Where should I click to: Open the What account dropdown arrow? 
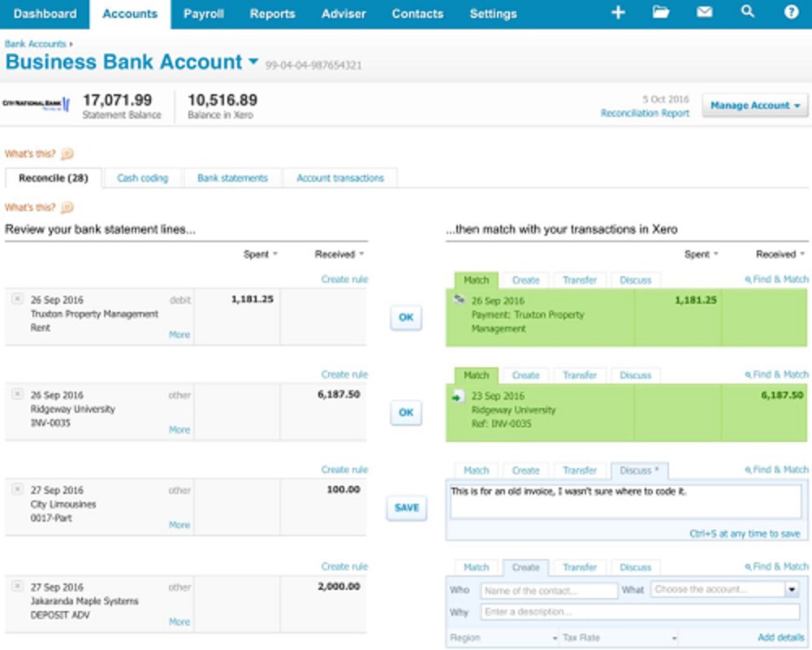pyautogui.click(x=792, y=589)
